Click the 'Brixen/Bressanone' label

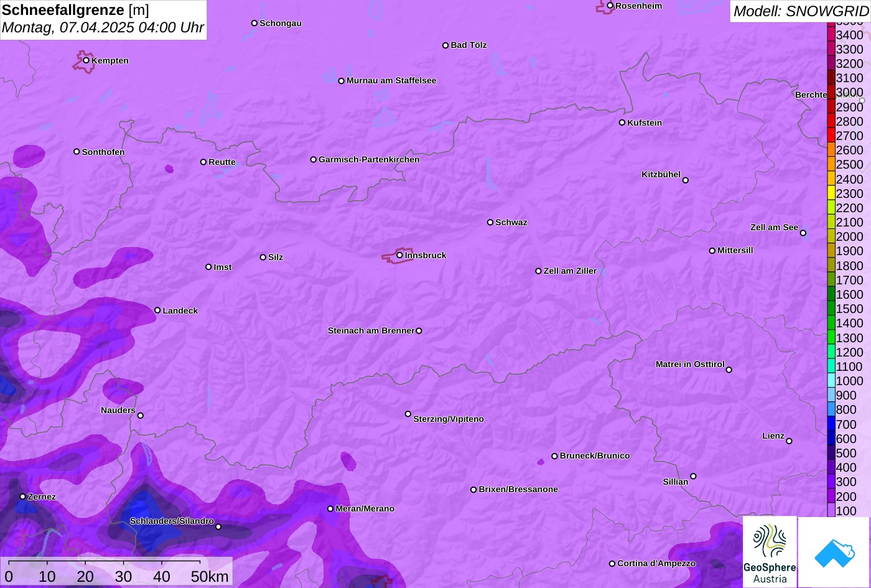click(518, 490)
